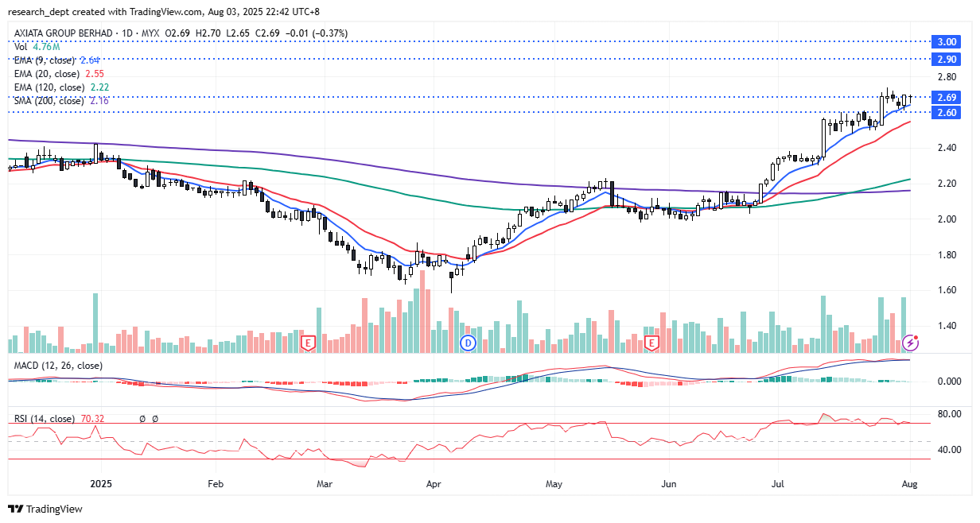This screenshot has width=980, height=523.
Task: Click the Aug date axis label
Action: 909,483
